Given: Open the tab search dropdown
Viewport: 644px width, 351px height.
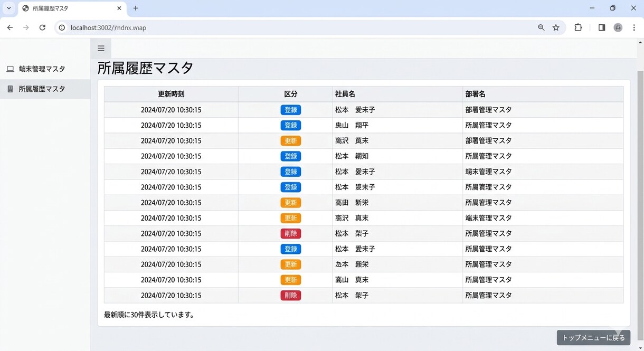Looking at the screenshot, I should [x=8, y=8].
